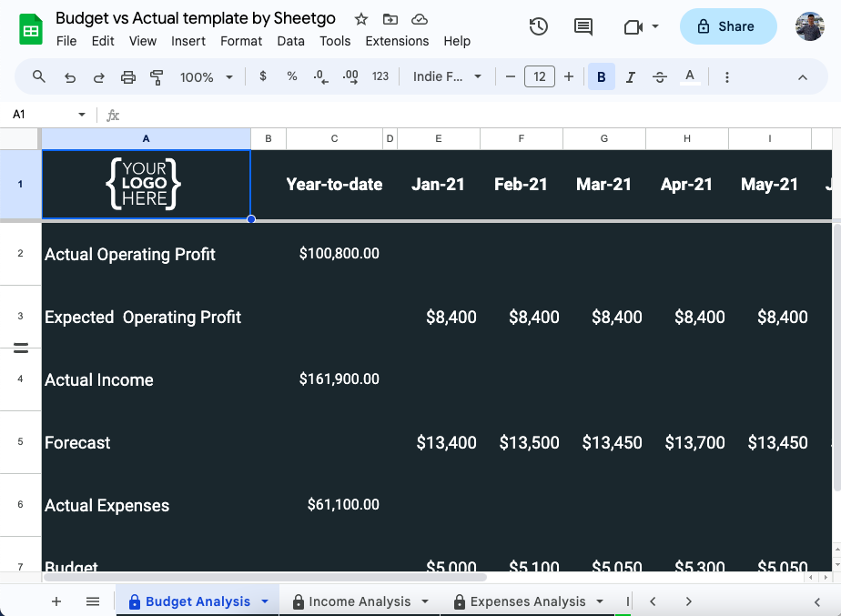
Task: Select column C header
Action: click(334, 139)
